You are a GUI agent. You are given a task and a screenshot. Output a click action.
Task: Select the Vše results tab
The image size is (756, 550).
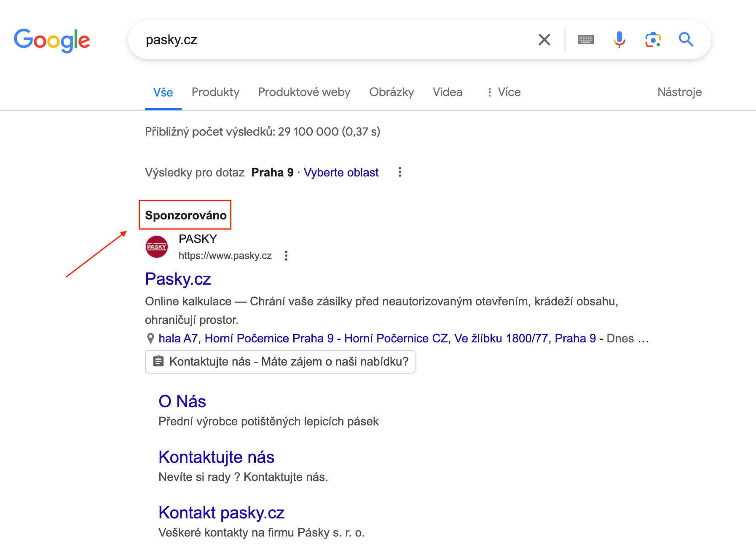[163, 92]
